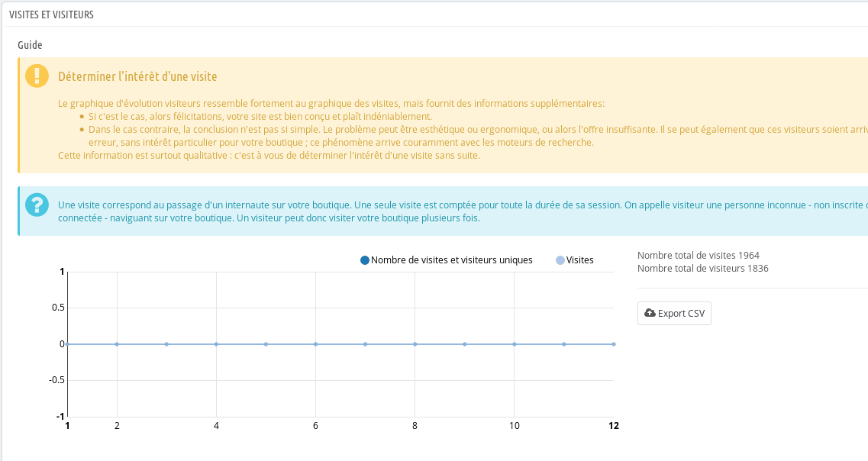Click the 'VISITES ET VISITEURS' panel heading
Viewport: 868px width, 461px height.
[x=51, y=15]
